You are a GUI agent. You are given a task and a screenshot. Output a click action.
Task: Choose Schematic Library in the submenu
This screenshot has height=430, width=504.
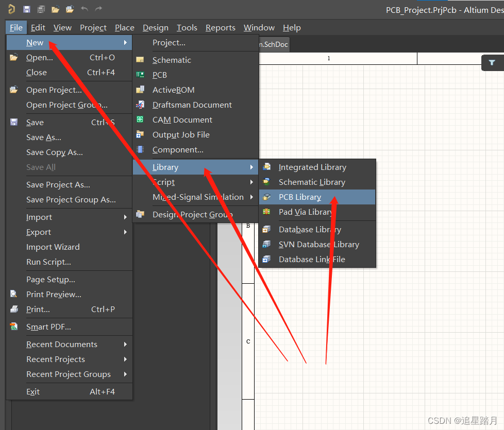pyautogui.click(x=312, y=182)
